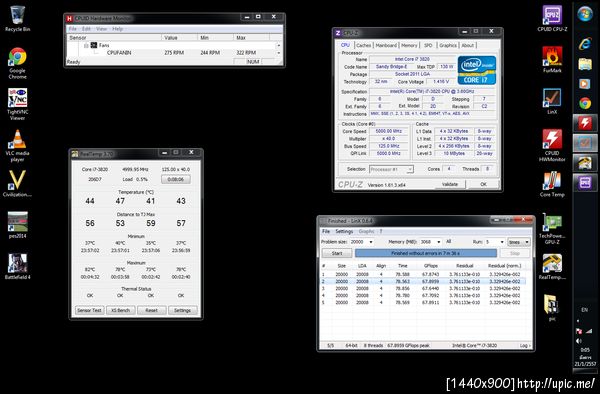Image resolution: width=600 pixels, height=394 pixels.
Task: Open TechPowerUp GPU-Z desktop shortcut
Action: [x=552, y=228]
